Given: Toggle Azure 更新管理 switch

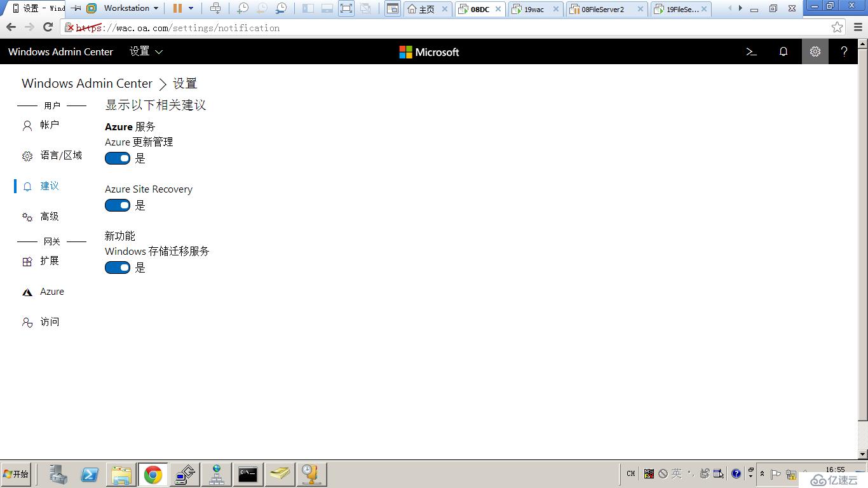Looking at the screenshot, I should point(118,158).
